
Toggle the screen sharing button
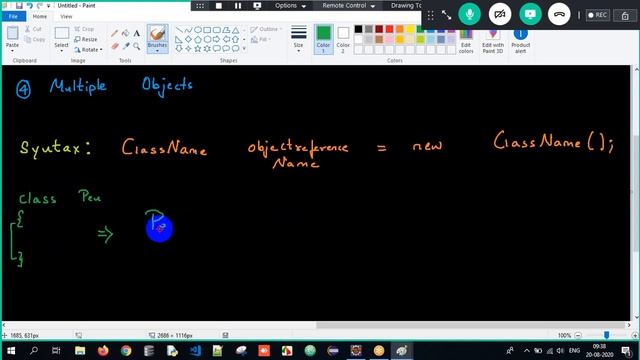(530, 14)
